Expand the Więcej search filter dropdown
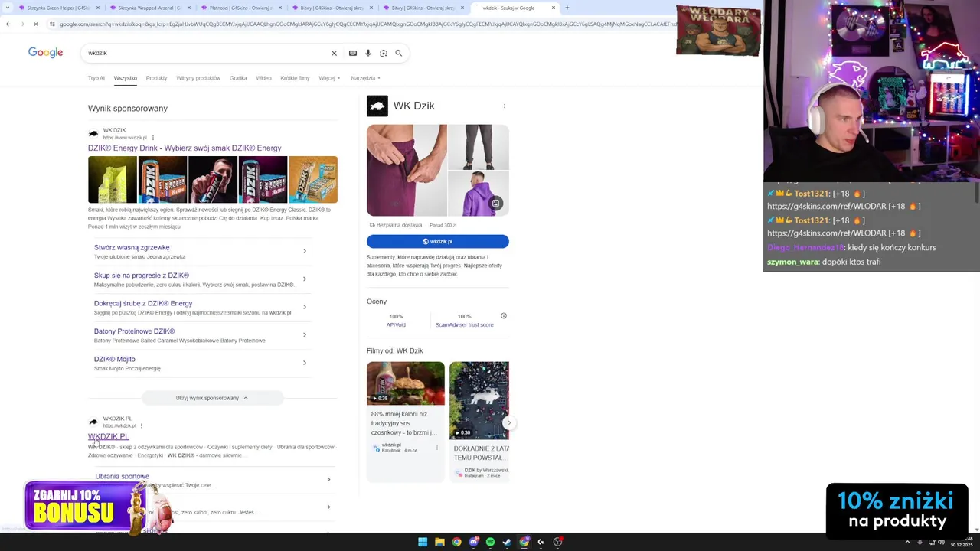 pyautogui.click(x=329, y=78)
